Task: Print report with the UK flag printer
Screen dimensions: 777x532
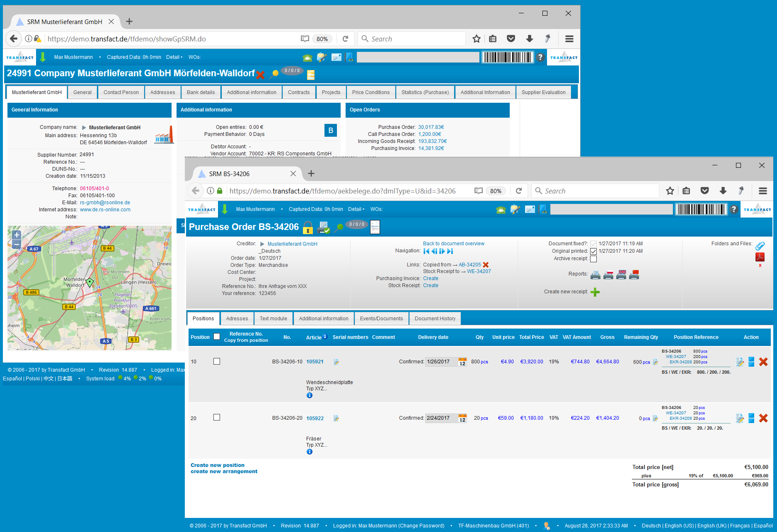Action: point(621,275)
